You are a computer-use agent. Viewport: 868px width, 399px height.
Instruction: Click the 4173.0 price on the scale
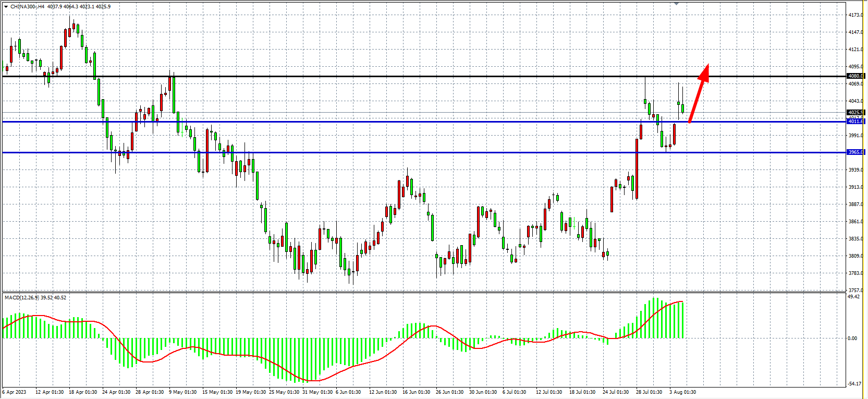click(x=855, y=15)
